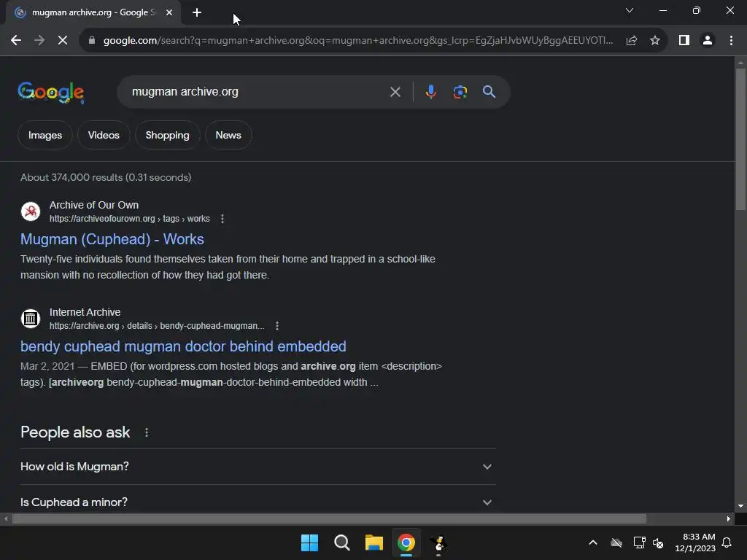Start voice search with microphone icon
Image resolution: width=747 pixels, height=560 pixels.
pos(430,92)
